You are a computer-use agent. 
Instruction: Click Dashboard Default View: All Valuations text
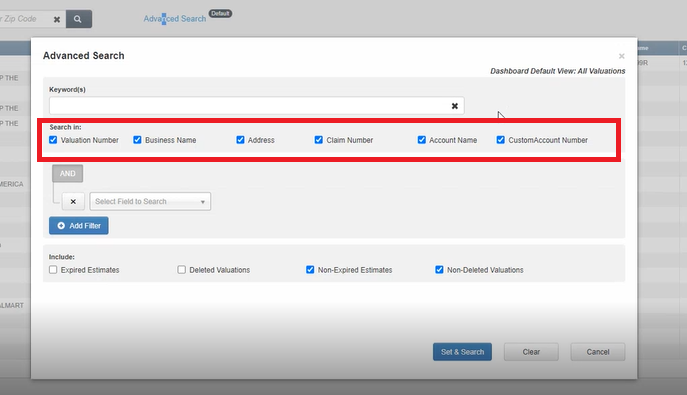(x=558, y=71)
